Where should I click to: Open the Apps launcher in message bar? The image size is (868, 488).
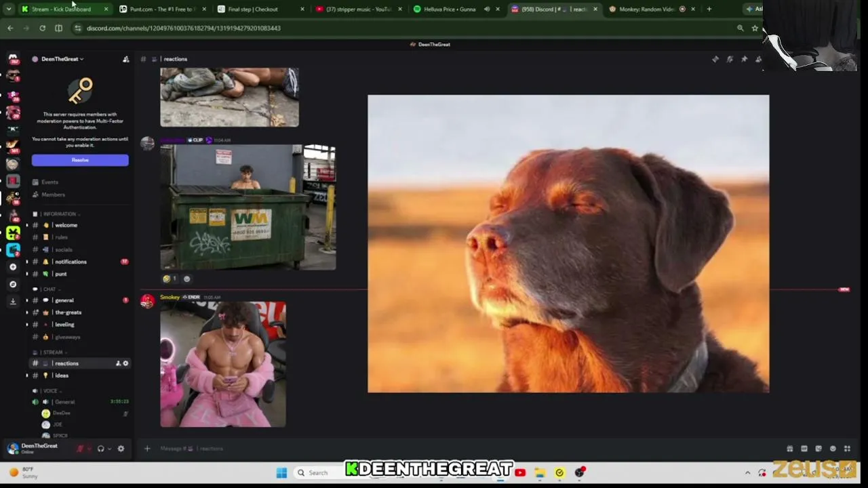tap(847, 448)
